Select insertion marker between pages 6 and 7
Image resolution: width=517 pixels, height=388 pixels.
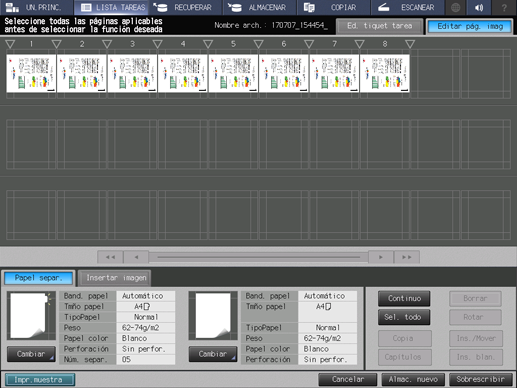(x=309, y=44)
